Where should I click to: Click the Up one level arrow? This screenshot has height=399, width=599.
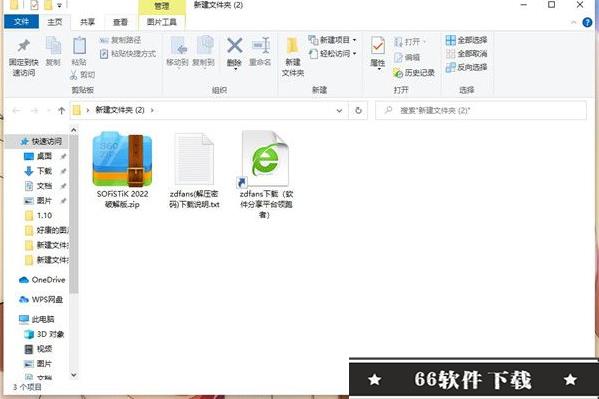(x=61, y=111)
